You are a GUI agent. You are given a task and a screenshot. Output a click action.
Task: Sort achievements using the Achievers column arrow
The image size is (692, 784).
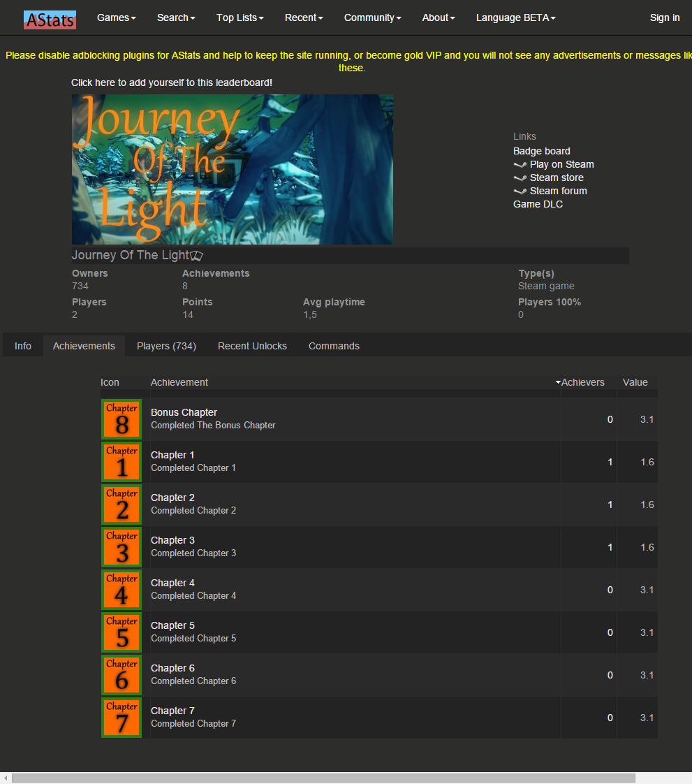click(558, 382)
